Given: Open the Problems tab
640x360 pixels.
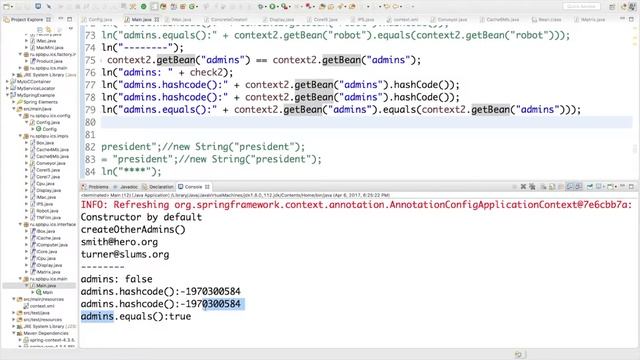Looking at the screenshot, I should coord(95,187).
